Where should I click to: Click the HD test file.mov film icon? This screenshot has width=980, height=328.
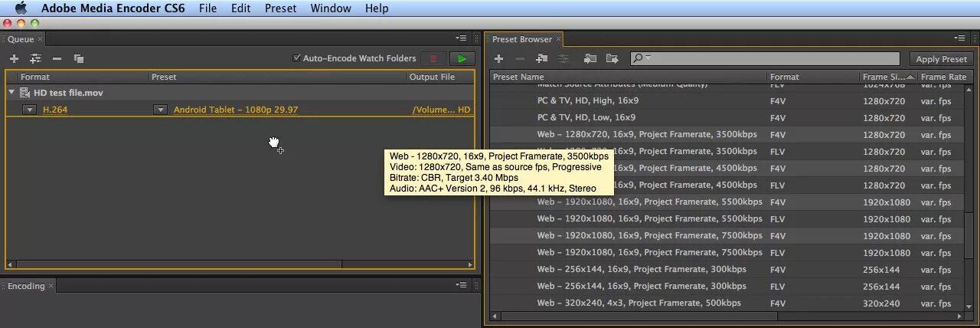tap(24, 93)
